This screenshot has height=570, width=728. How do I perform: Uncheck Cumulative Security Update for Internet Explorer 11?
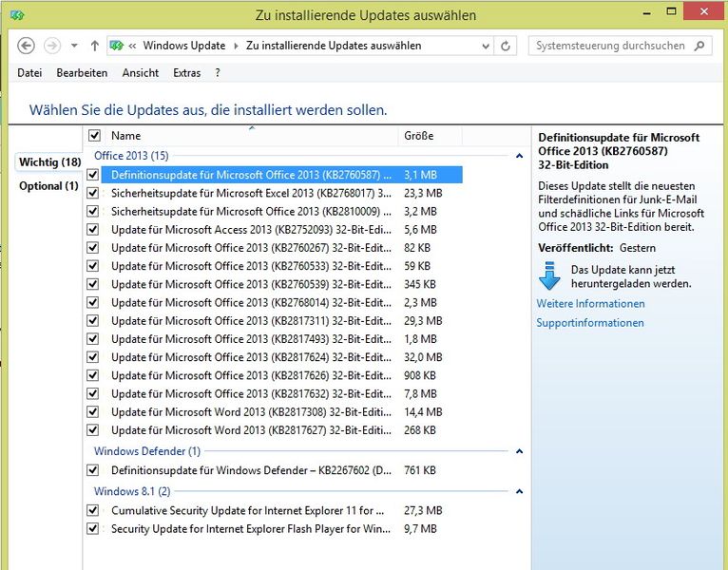pos(93,510)
